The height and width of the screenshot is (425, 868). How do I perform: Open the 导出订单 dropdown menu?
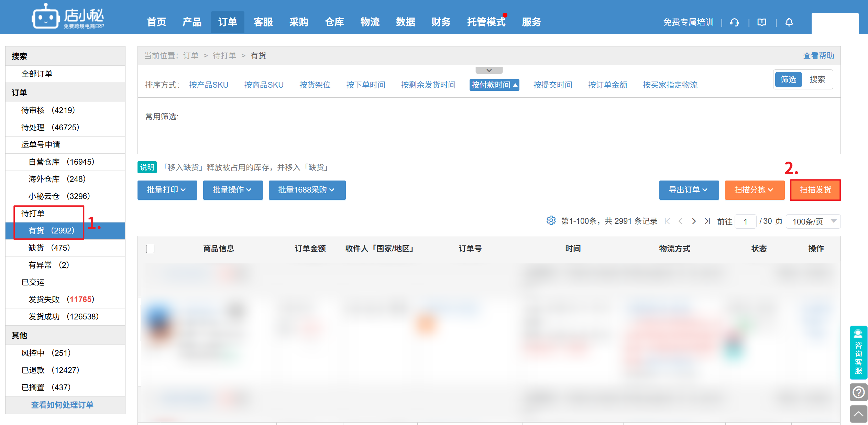(x=689, y=190)
